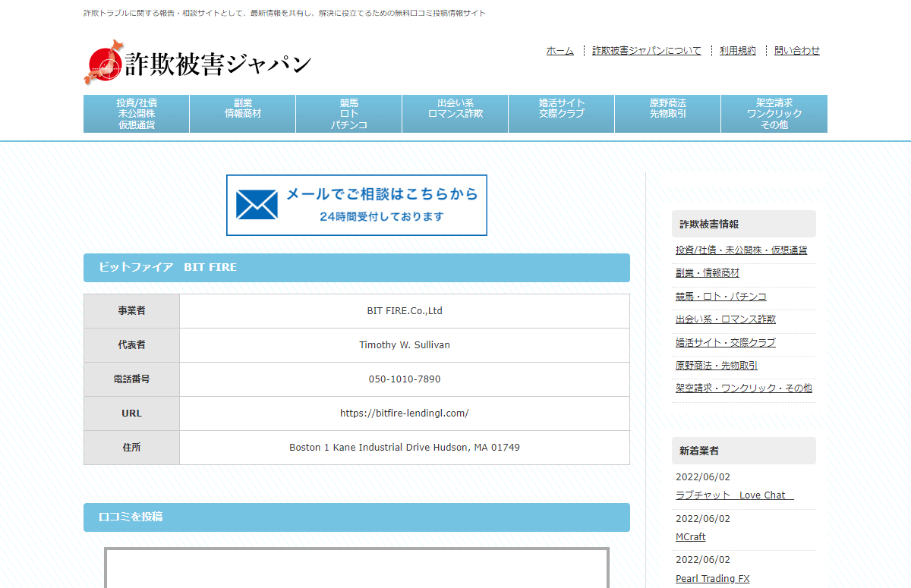
Task: Open the ホーム link
Action: pyautogui.click(x=560, y=50)
